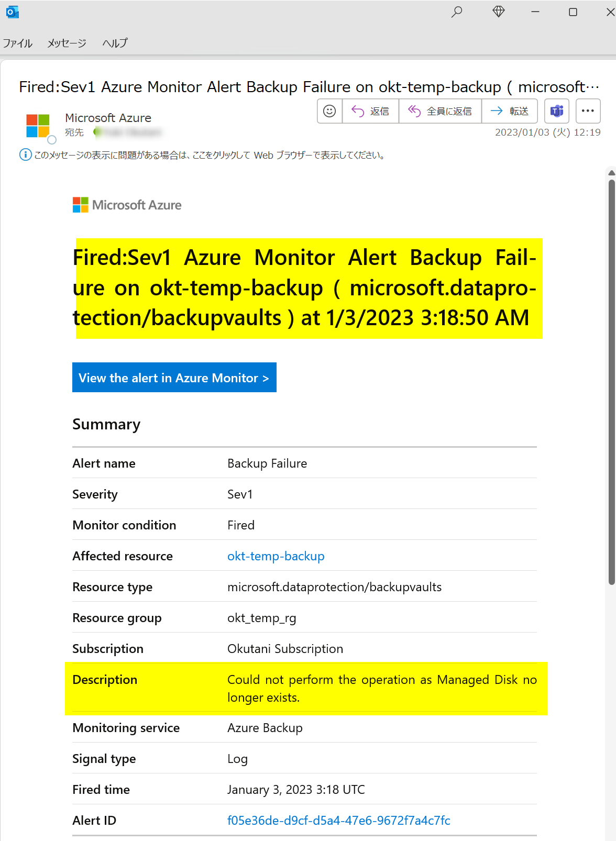Open the メッセージ menu
616x841 pixels.
point(67,43)
